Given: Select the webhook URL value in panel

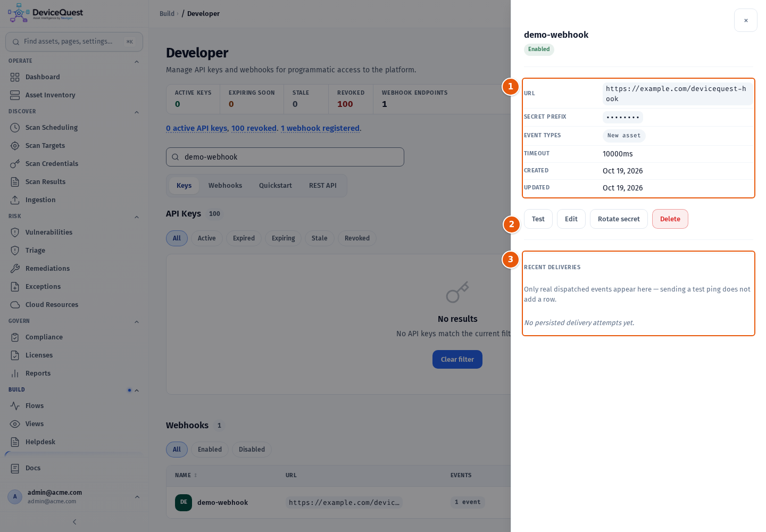Looking at the screenshot, I should pos(678,94).
